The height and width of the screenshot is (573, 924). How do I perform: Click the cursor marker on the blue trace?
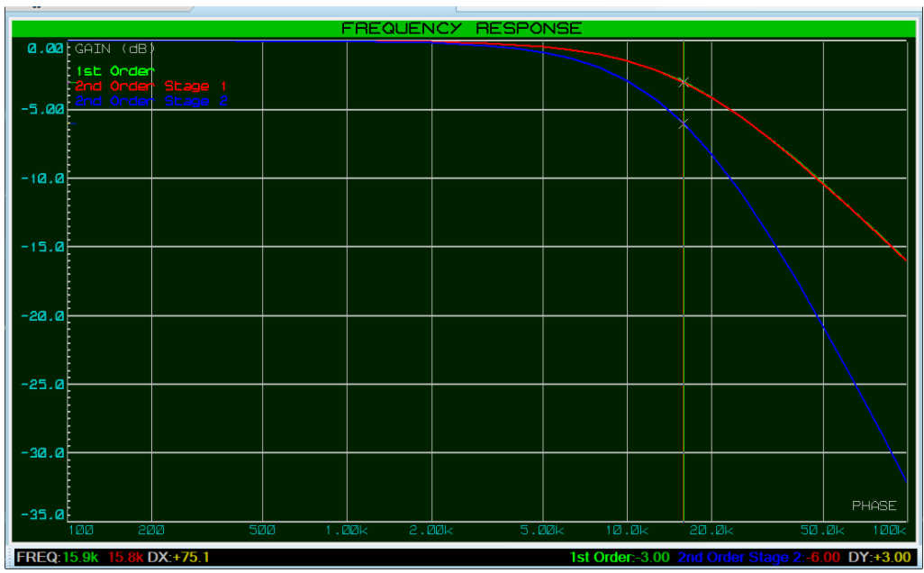684,123
